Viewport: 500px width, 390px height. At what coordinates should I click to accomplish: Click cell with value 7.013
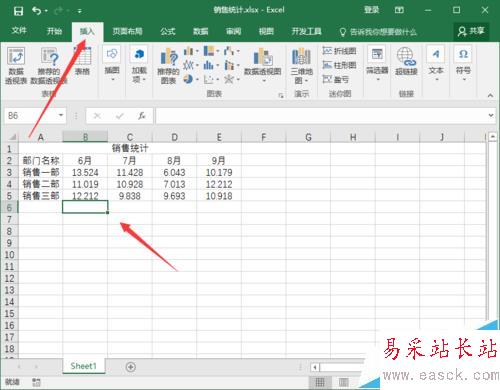tap(174, 184)
